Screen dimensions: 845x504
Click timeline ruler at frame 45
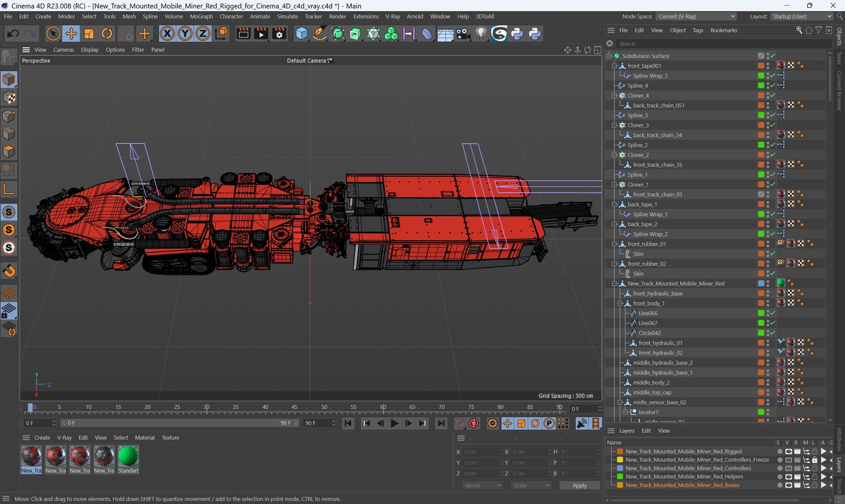(x=294, y=407)
